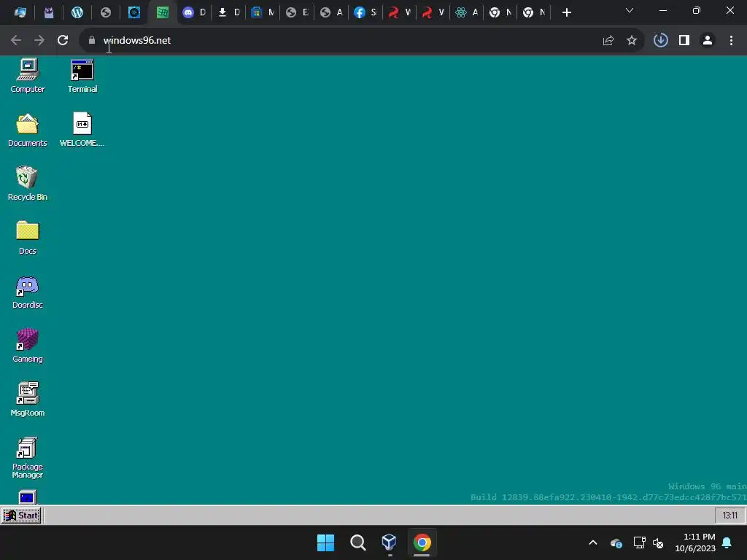
Task: Open the Windows 11 Start menu
Action: coord(326,542)
